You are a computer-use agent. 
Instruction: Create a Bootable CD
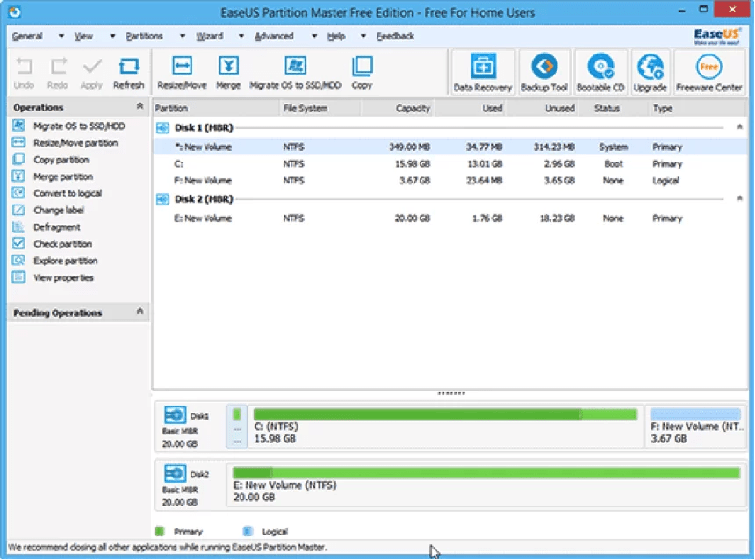[600, 72]
